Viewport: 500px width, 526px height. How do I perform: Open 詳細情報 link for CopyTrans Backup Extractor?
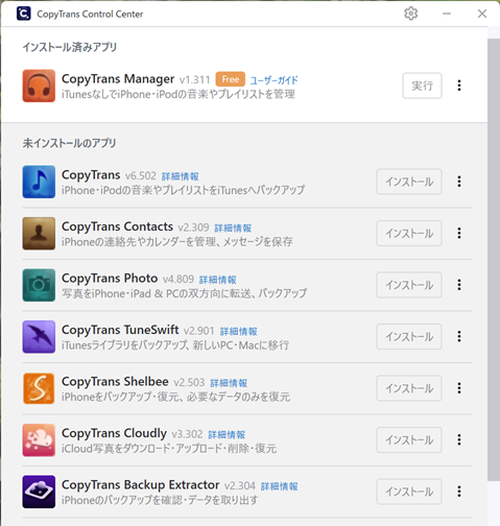pos(280,486)
